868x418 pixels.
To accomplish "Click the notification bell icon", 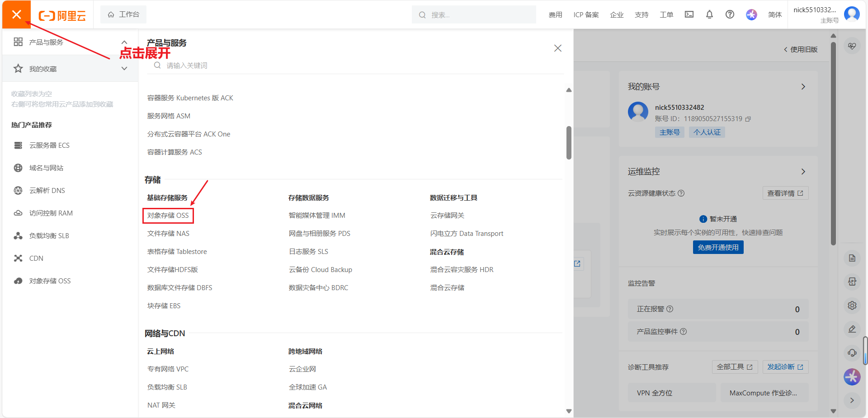I will point(709,14).
